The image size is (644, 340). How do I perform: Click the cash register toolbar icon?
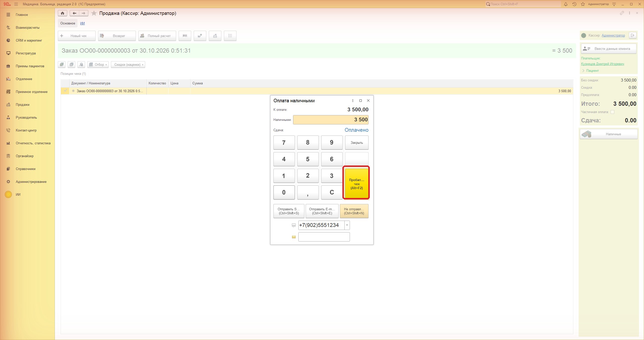(215, 36)
